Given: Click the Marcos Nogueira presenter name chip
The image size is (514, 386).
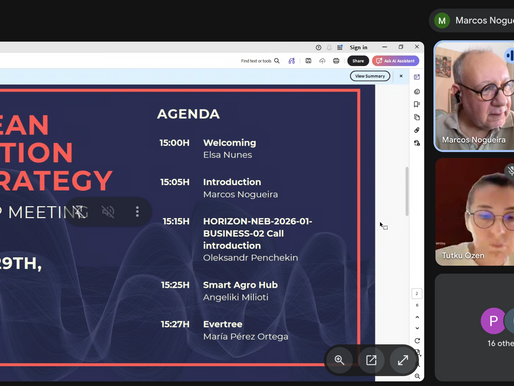Looking at the screenshot, I should click(x=472, y=21).
